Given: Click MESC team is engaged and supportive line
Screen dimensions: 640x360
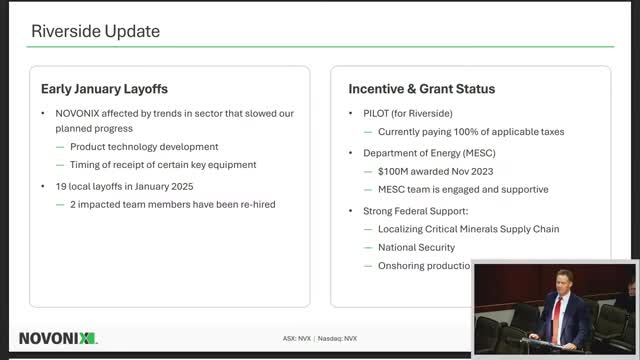Looking at the screenshot, I should tap(463, 189).
